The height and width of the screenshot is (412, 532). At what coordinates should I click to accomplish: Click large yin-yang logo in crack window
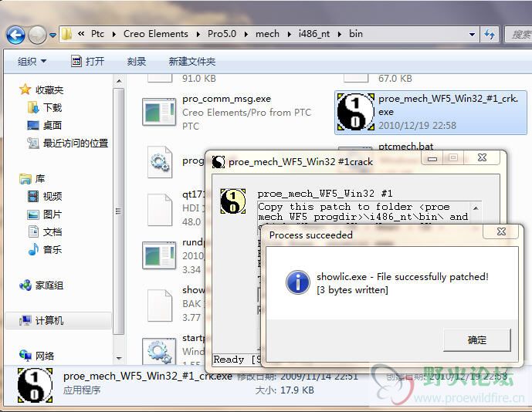tap(233, 201)
